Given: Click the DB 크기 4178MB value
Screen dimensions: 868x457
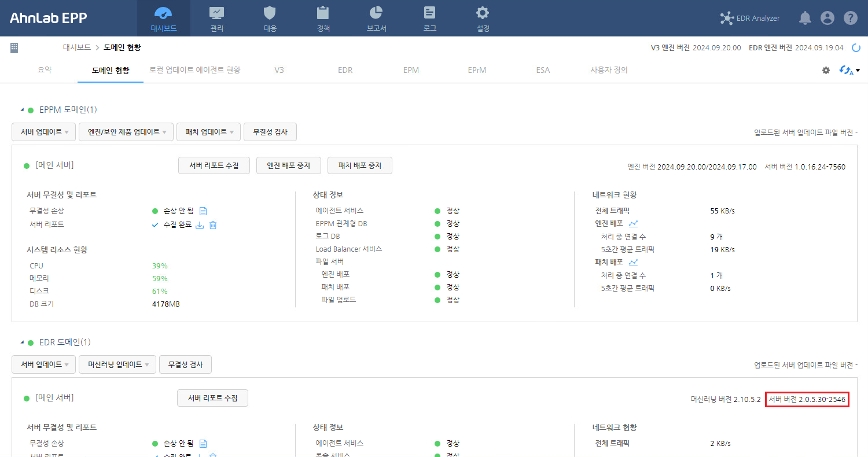Looking at the screenshot, I should [x=166, y=304].
